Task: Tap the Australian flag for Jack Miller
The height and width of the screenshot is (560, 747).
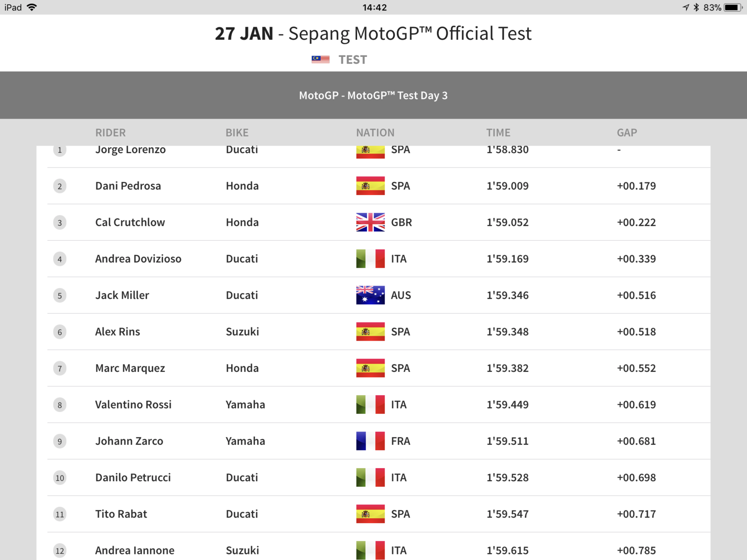Action: [370, 295]
